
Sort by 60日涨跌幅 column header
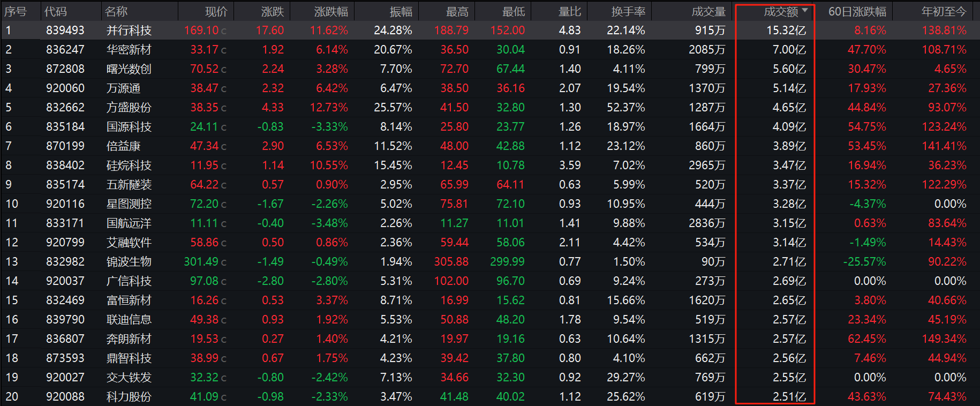coord(857,11)
